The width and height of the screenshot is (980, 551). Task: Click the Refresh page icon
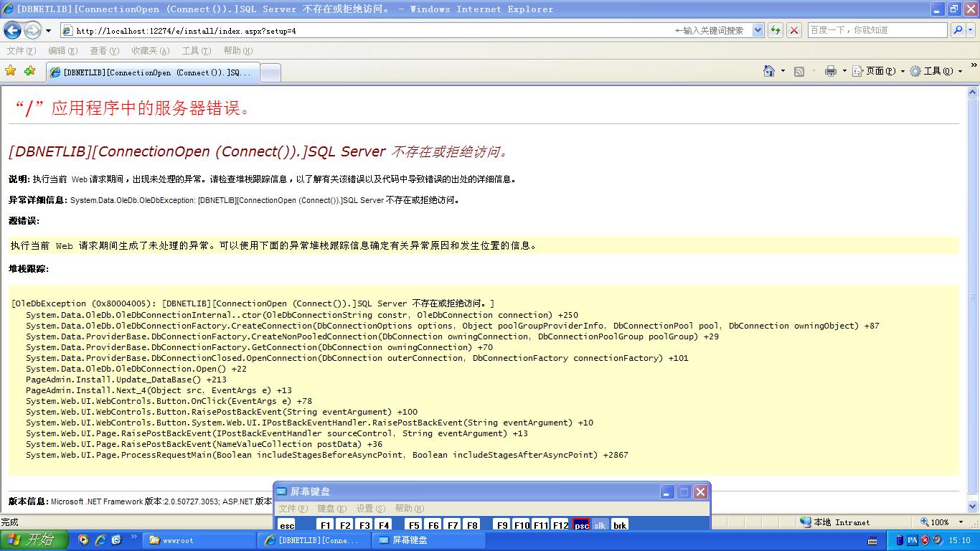(776, 30)
